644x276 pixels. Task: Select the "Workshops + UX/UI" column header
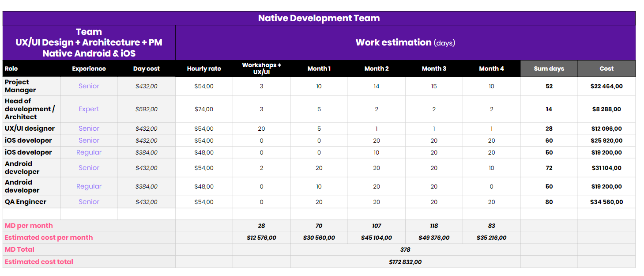pyautogui.click(x=261, y=68)
